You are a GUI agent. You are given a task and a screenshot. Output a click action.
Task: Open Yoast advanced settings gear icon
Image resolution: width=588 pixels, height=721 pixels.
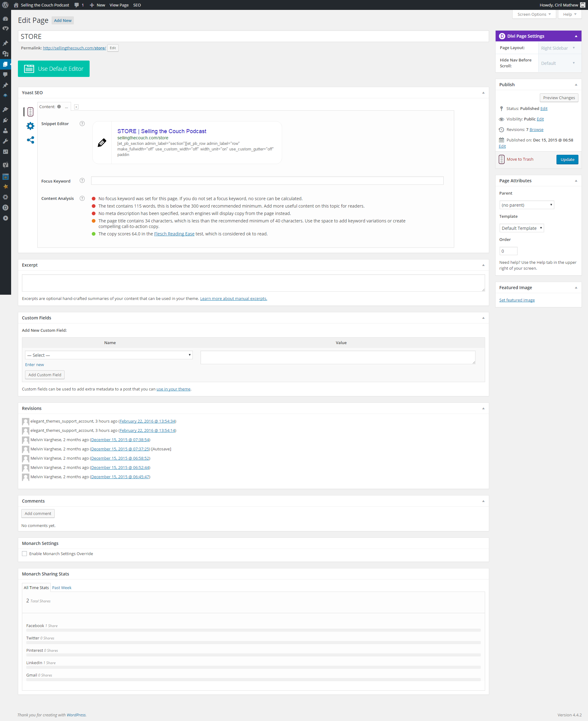pyautogui.click(x=30, y=126)
